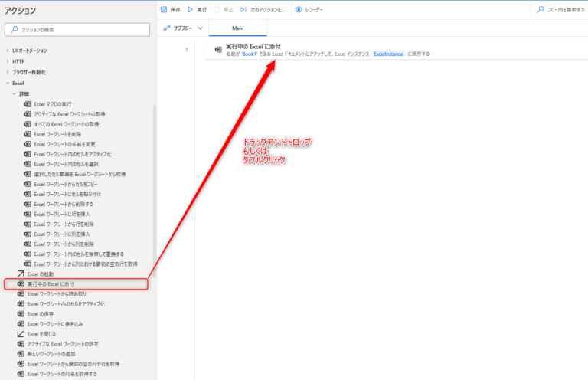
Task: Collapse the Excel action group
Action: click(x=8, y=82)
